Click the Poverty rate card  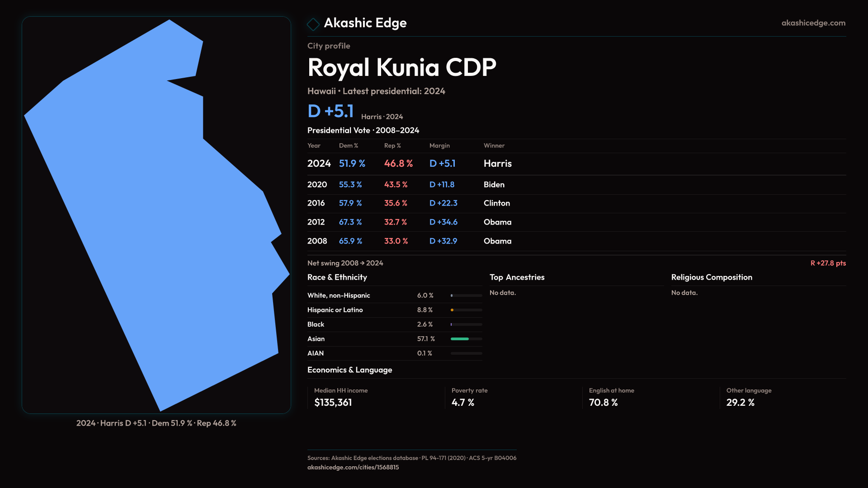[x=513, y=397]
